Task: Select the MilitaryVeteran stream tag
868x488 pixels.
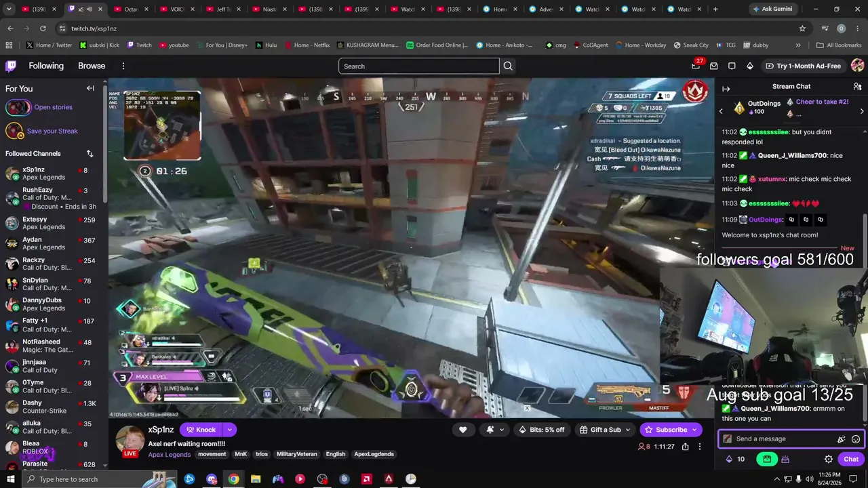Action: click(296, 454)
